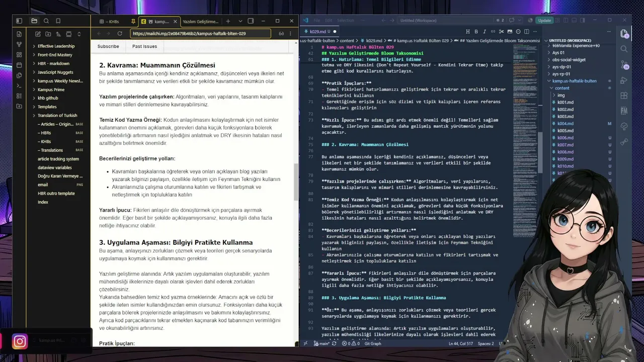
Task: Open Obsidian search magnifier icon
Action: point(46,21)
